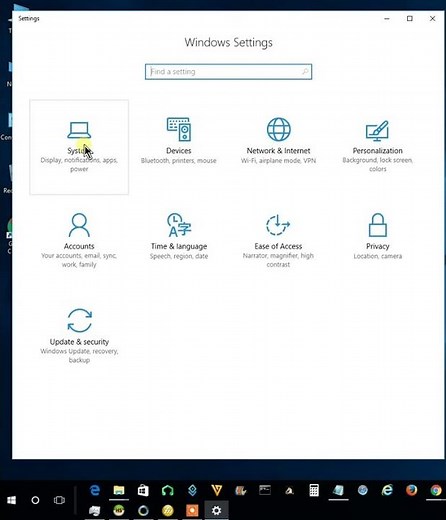The width and height of the screenshot is (446, 520).
Task: Open File Explorer from the taskbar
Action: coord(119,490)
